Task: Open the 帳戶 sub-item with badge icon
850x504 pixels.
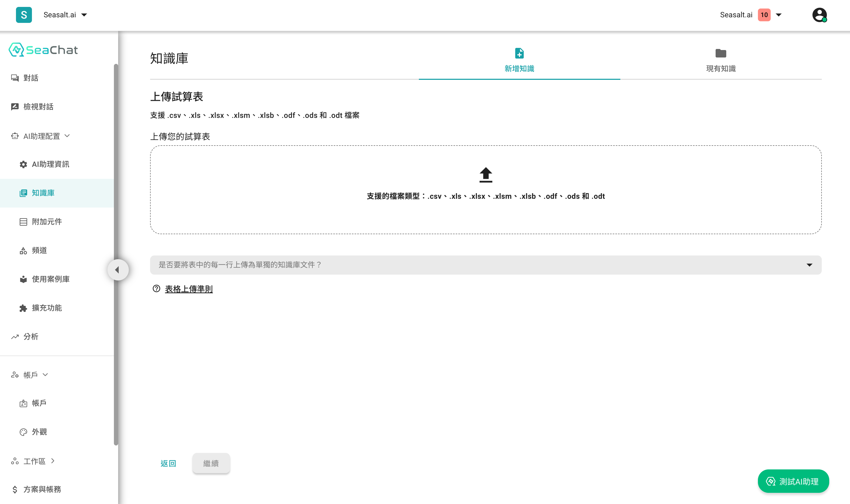Action: (x=57, y=403)
